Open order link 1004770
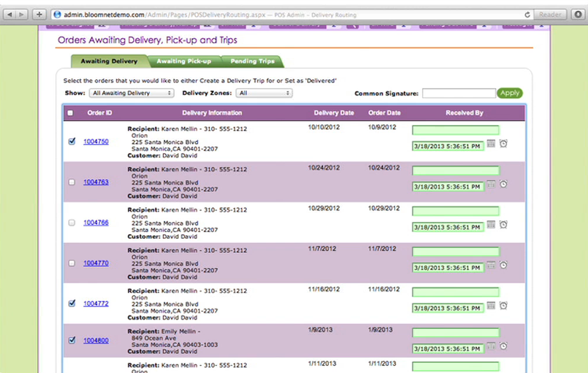This screenshot has width=588, height=373. point(96,263)
